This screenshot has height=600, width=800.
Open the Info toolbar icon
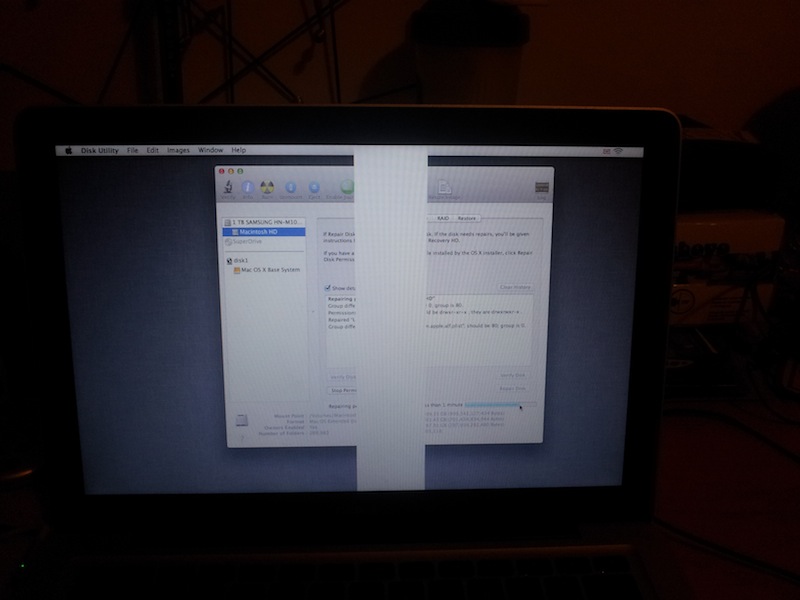(248, 188)
